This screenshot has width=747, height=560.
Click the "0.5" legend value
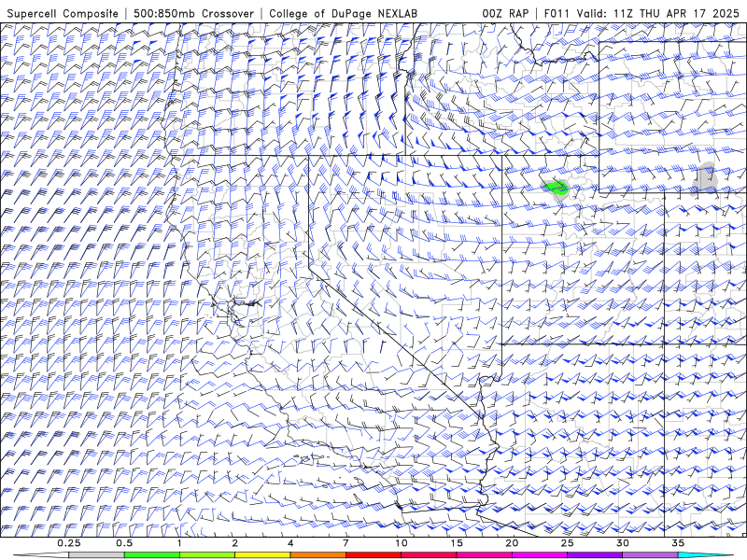pyautogui.click(x=124, y=543)
